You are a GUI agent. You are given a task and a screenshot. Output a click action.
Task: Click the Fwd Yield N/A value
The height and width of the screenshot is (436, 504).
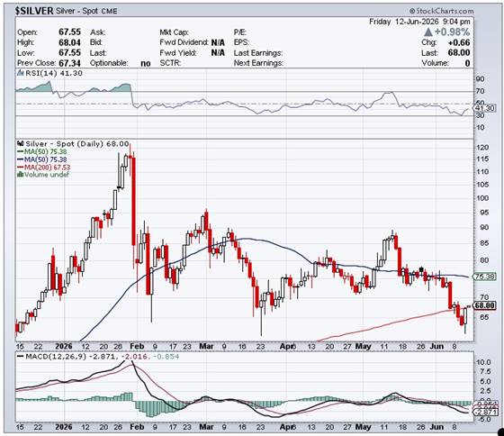[218, 53]
